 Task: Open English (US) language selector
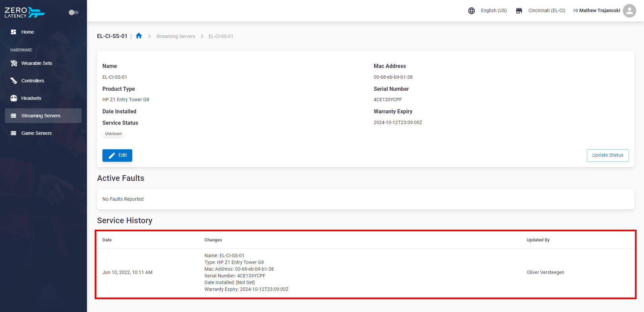[494, 10]
